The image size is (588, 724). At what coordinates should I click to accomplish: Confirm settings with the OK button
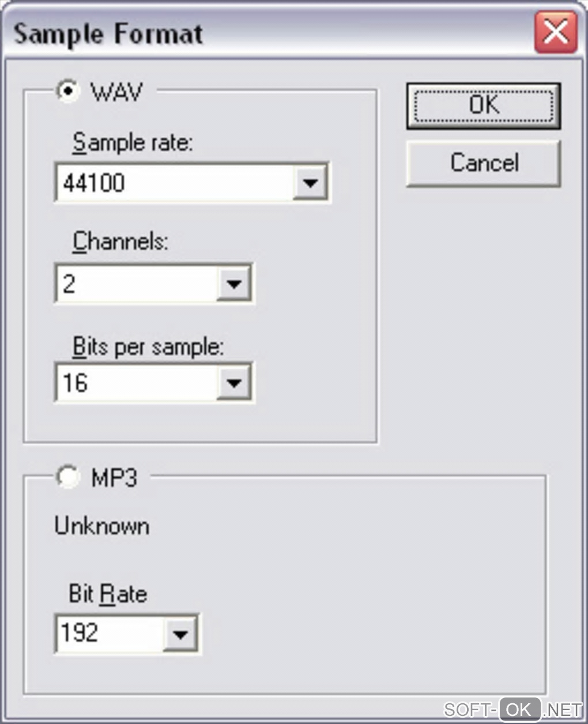click(x=483, y=105)
